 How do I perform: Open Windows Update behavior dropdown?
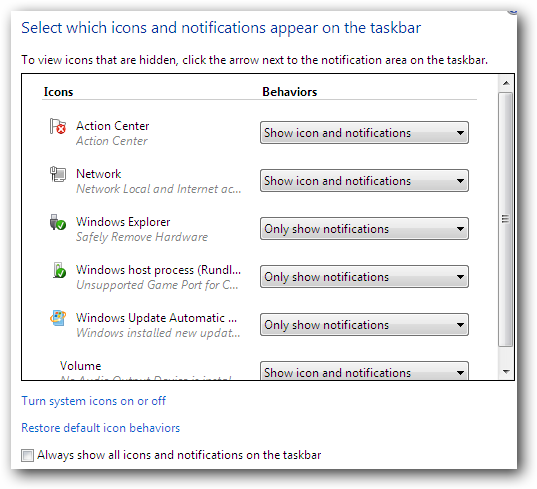(364, 324)
